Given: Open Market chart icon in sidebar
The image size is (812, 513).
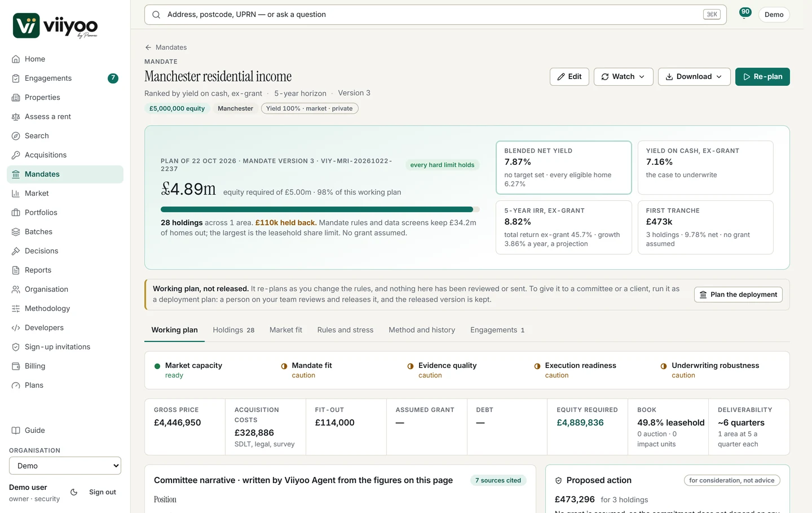Looking at the screenshot, I should tap(16, 194).
